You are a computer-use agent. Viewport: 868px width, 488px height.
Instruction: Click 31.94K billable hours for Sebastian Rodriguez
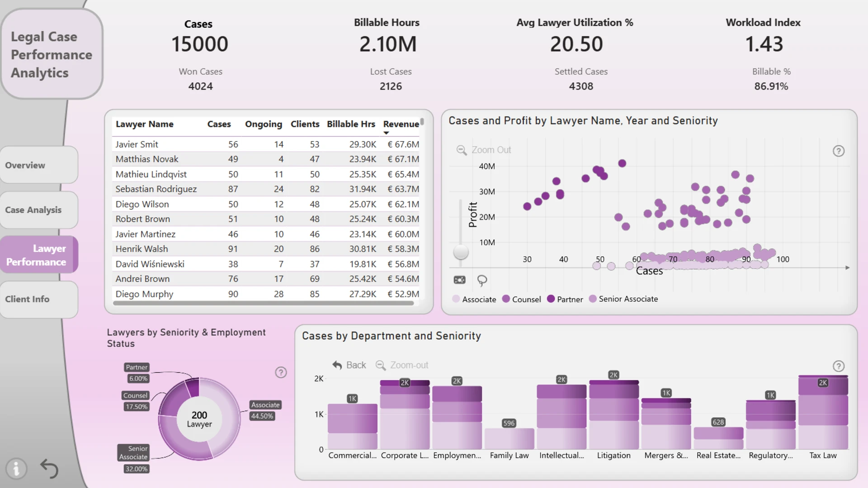[x=363, y=189]
